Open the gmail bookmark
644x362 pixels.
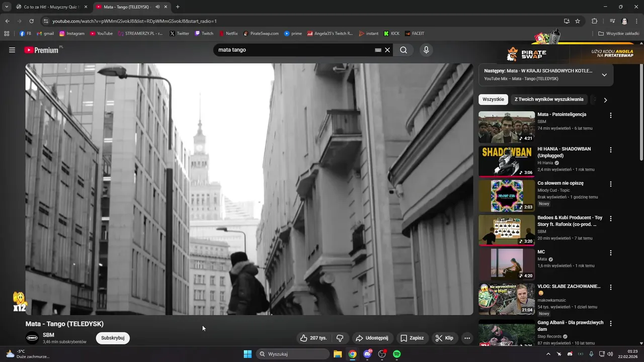(x=45, y=34)
